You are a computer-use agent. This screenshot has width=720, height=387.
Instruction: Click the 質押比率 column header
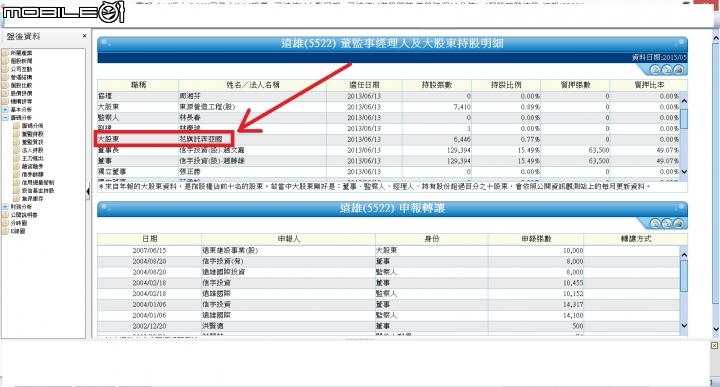pos(649,85)
